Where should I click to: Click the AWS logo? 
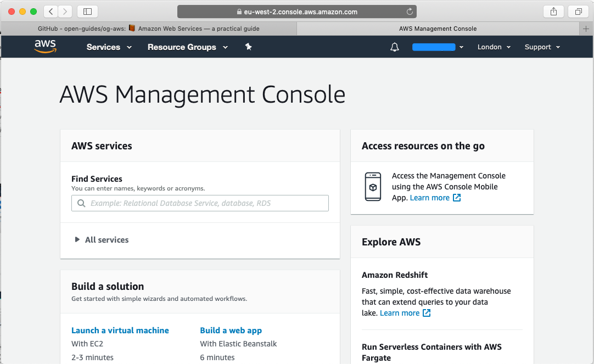[x=46, y=46]
